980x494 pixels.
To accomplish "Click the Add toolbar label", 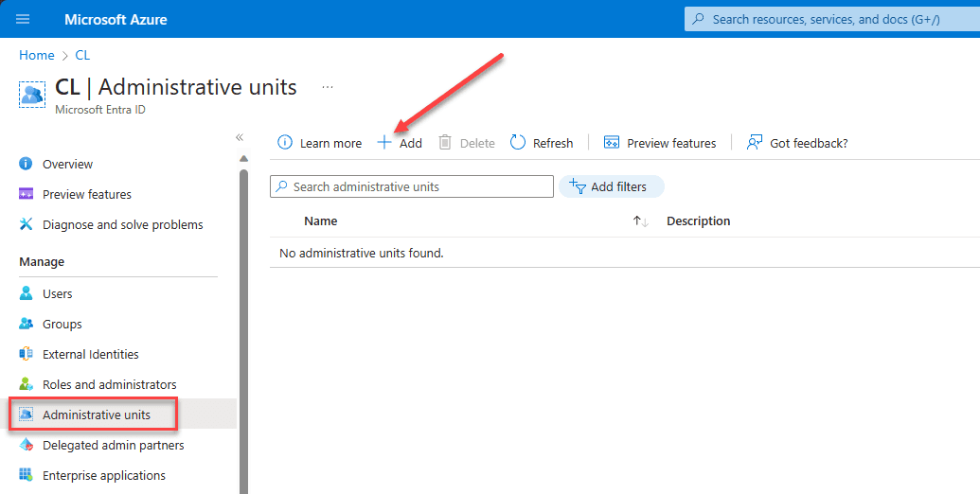I will click(411, 143).
